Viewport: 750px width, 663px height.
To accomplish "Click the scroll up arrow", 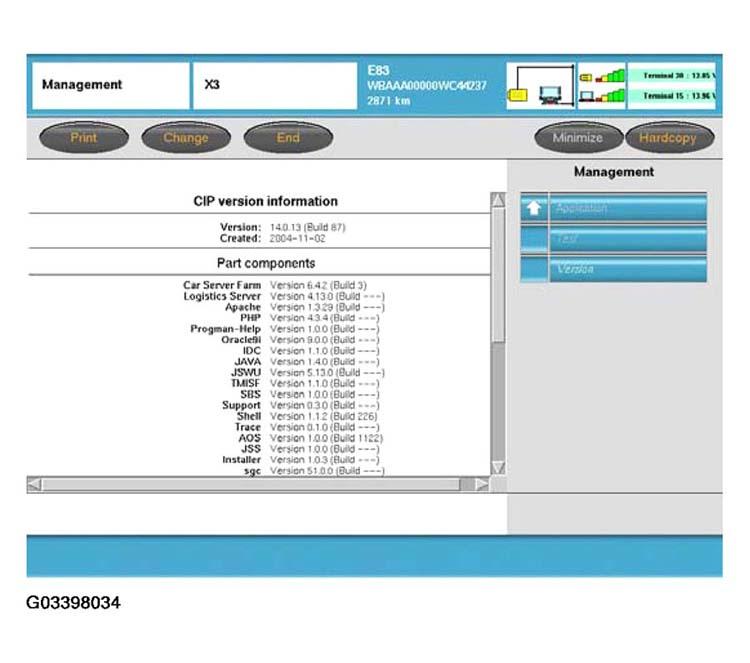I will pos(498,201).
